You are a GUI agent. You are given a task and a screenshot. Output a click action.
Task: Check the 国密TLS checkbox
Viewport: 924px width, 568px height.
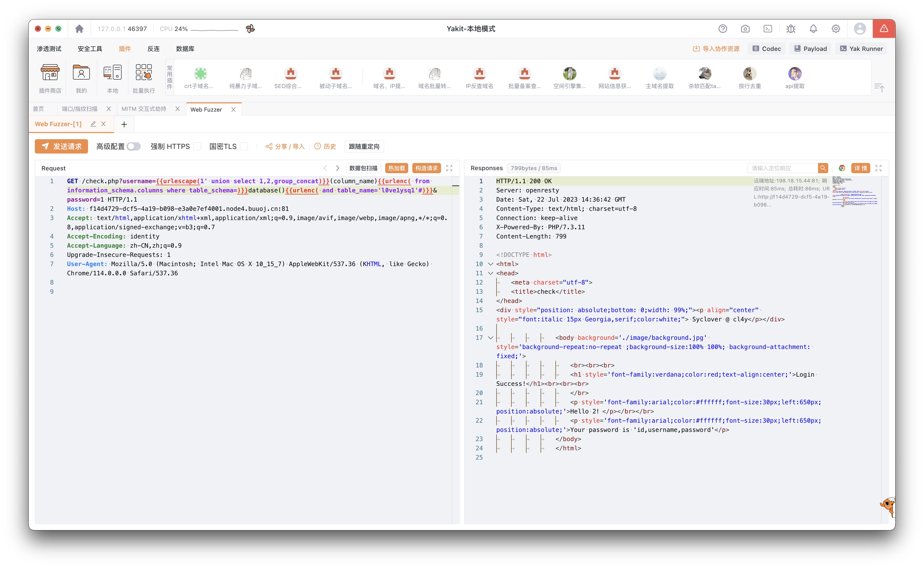tap(244, 147)
